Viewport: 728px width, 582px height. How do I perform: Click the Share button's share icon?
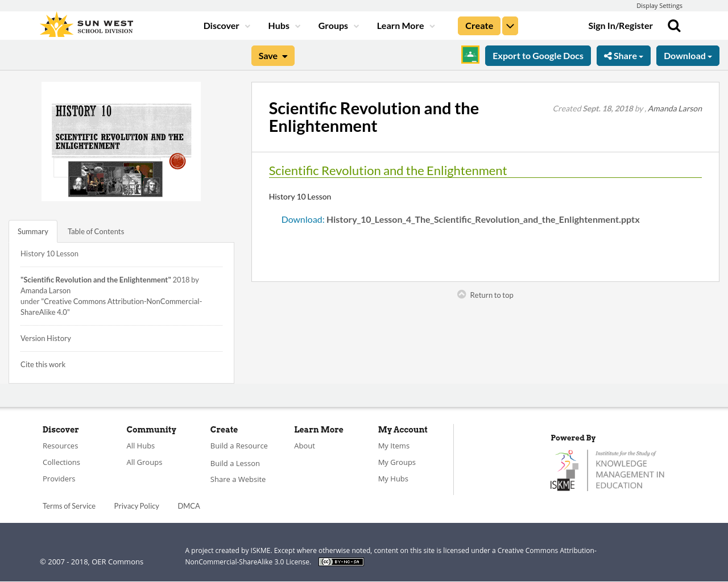(607, 55)
